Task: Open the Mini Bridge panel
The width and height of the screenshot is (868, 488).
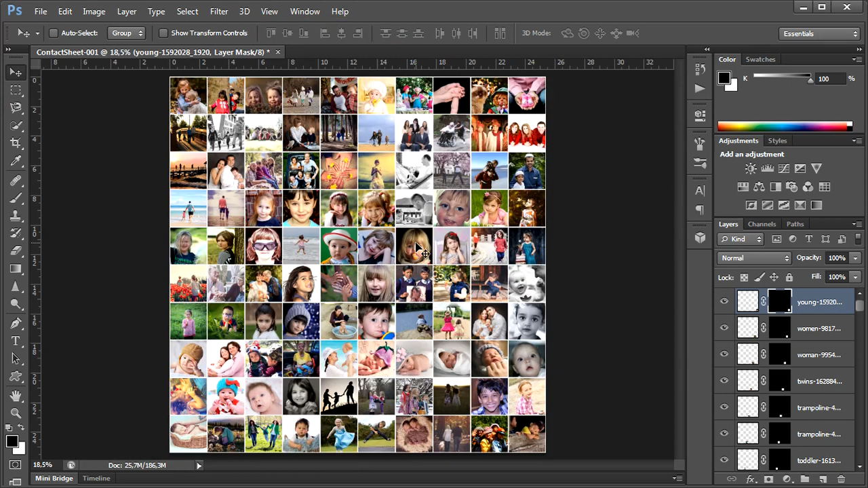Action: coord(54,478)
